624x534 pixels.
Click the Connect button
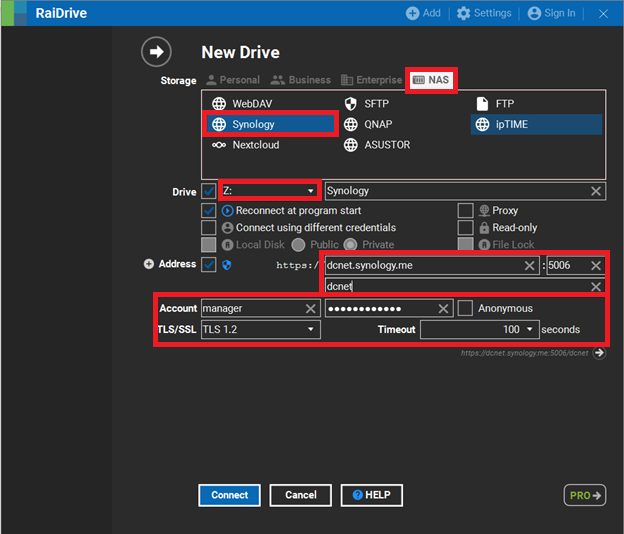[229, 495]
